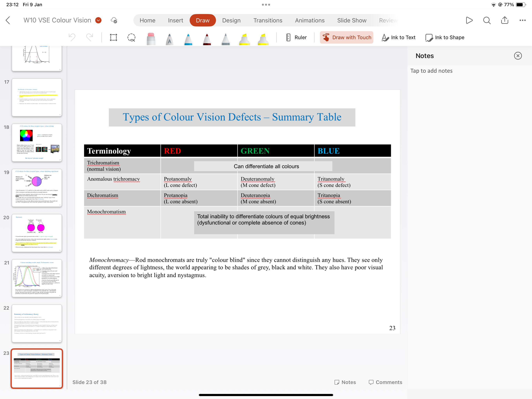Click Ink to Text button
This screenshot has width=532, height=399.
click(398, 38)
